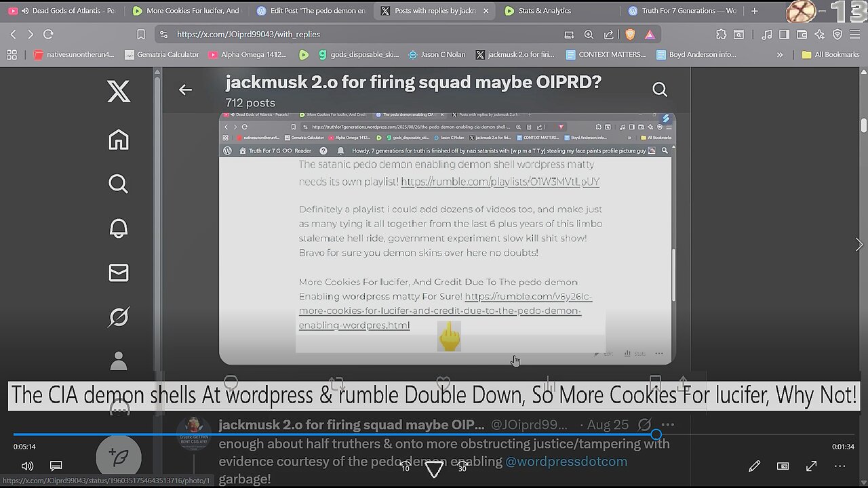Bookmark this page using the toolbar bookmark icon
Image resolution: width=868 pixels, height=488 pixels.
141,34
